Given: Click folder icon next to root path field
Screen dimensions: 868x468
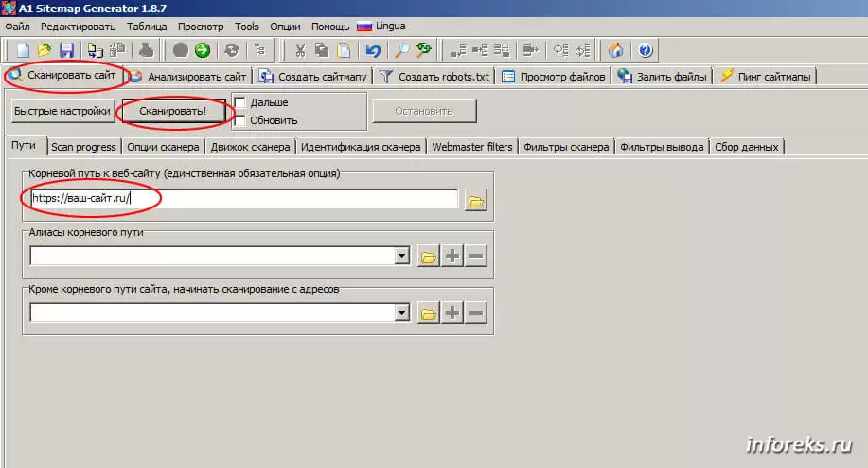Looking at the screenshot, I should [x=475, y=200].
